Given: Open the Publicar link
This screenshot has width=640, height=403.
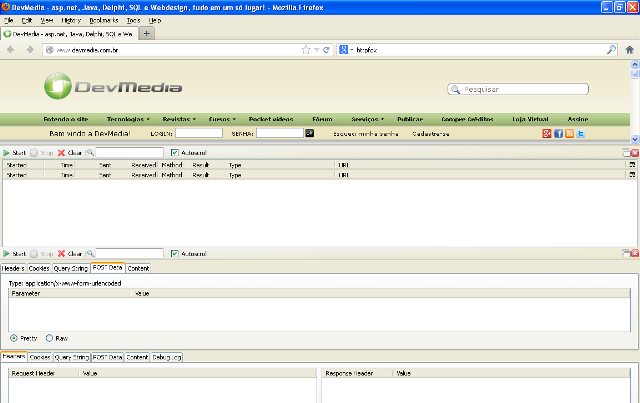Looking at the screenshot, I should (410, 119).
